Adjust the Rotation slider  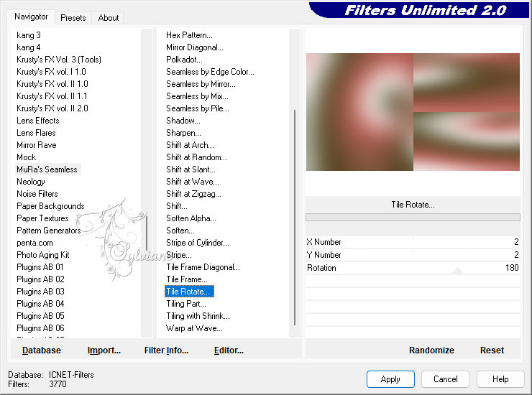click(413, 268)
